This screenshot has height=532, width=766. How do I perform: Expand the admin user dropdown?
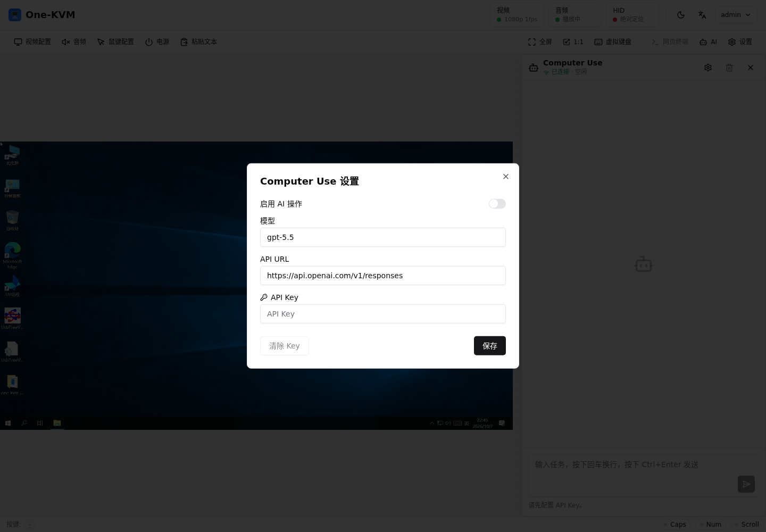point(736,15)
